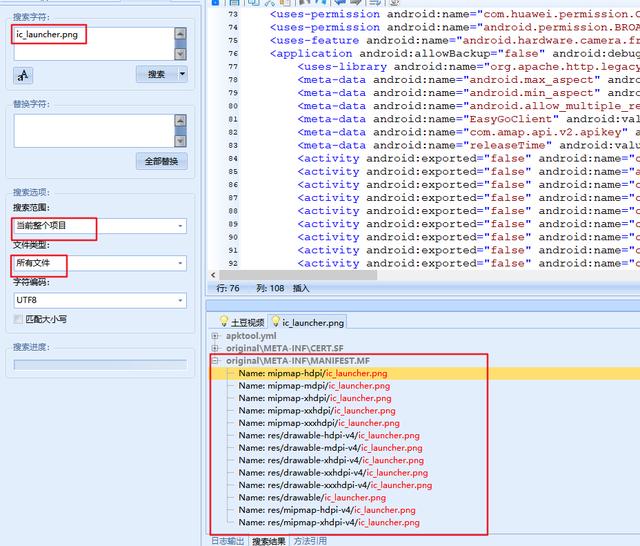The width and height of the screenshot is (640, 546).
Task: Click the original\META-INF\CERT.SF file name
Action: pyautogui.click(x=285, y=348)
